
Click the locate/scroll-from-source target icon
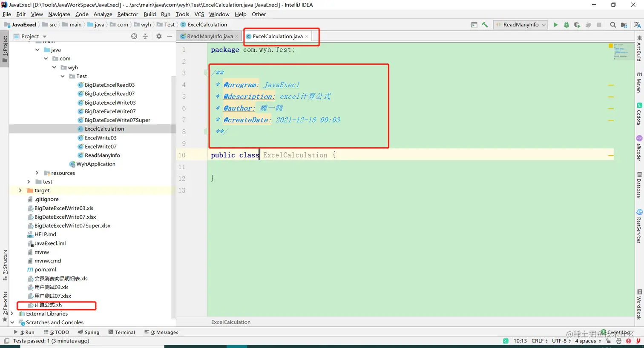134,36
